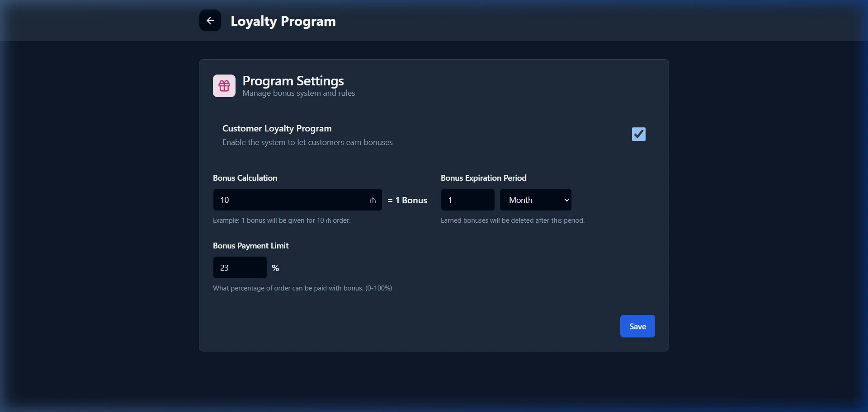This screenshot has width=868, height=412.
Task: Click the Bonus Calculation label
Action: [245, 178]
